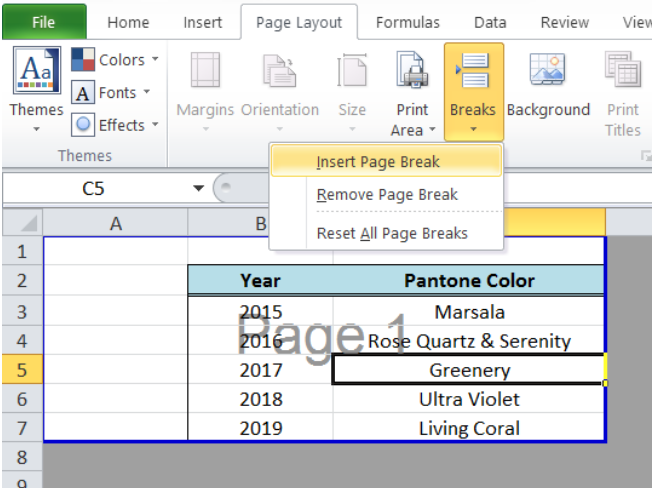Switch to the Home tab
This screenshot has width=655, height=491.
tap(128, 22)
